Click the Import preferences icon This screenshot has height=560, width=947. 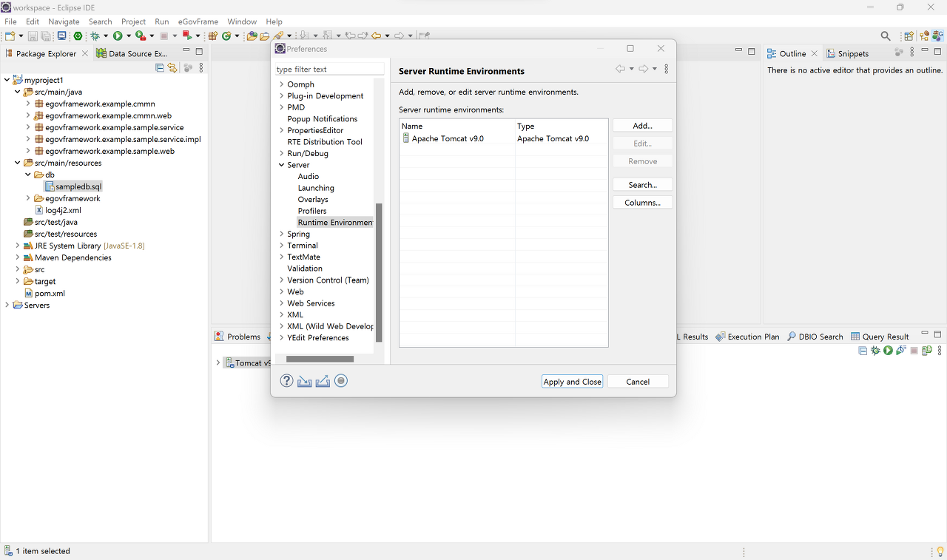point(304,381)
